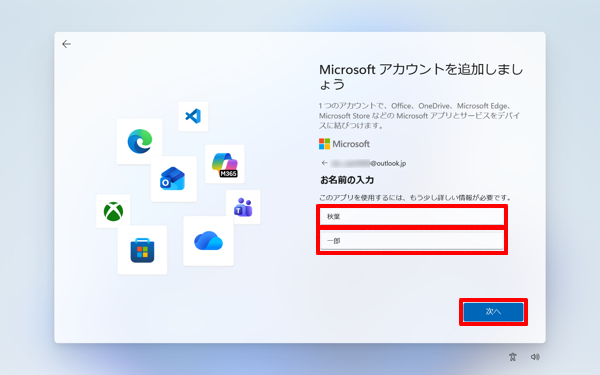Click the Visual Studio Code icon
The image size is (600, 375).
click(x=193, y=116)
